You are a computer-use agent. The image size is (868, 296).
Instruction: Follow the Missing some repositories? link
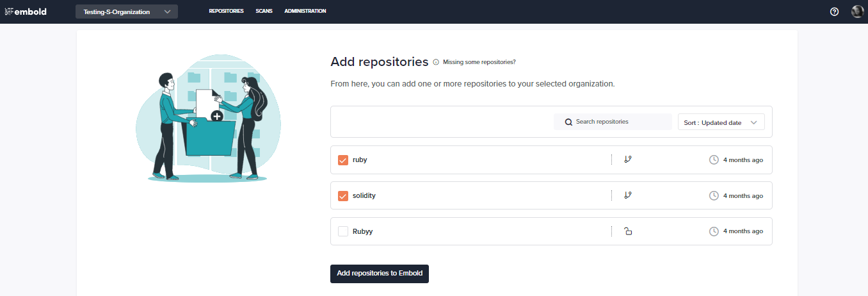point(479,62)
